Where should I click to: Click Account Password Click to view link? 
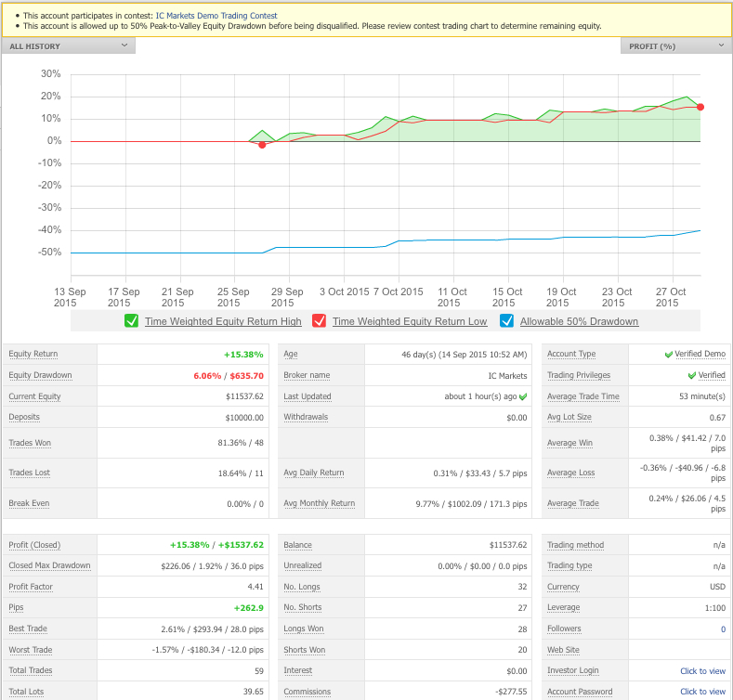click(702, 692)
